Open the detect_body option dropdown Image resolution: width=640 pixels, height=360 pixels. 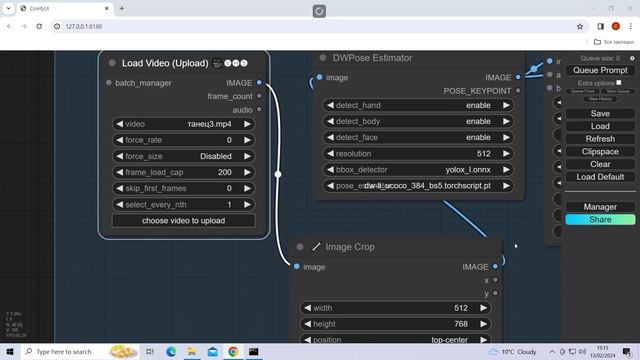418,121
